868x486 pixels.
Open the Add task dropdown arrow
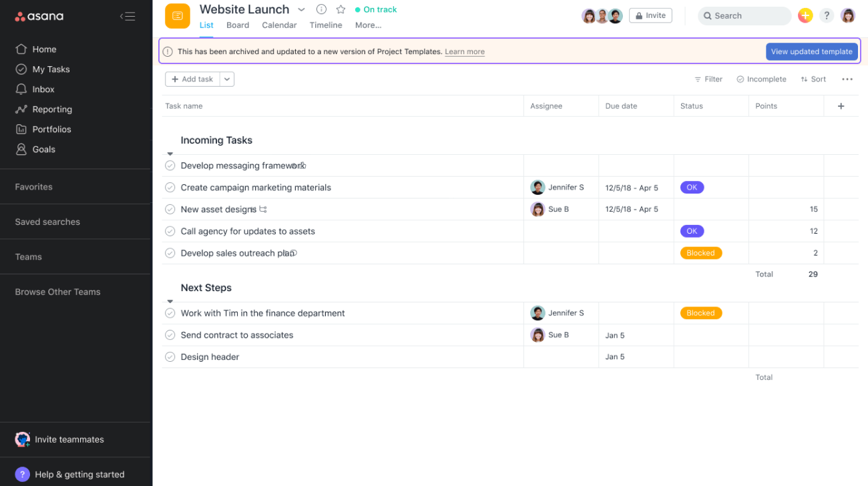pos(227,79)
